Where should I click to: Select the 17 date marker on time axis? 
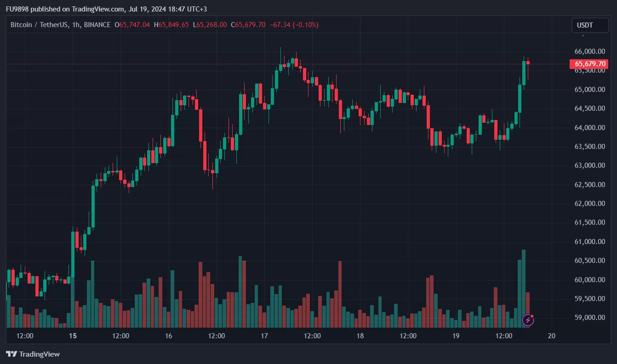pos(264,336)
